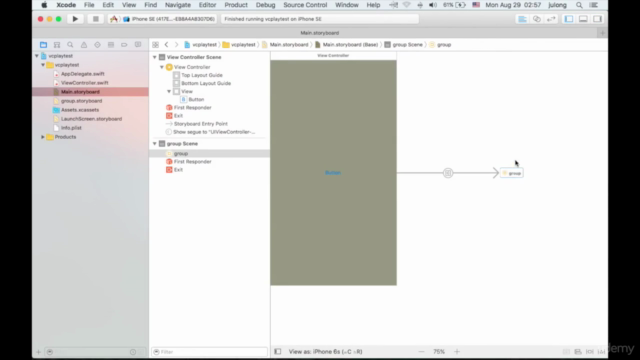Collapse the View Controller outline item
The height and width of the screenshot is (360, 640).
point(162,67)
